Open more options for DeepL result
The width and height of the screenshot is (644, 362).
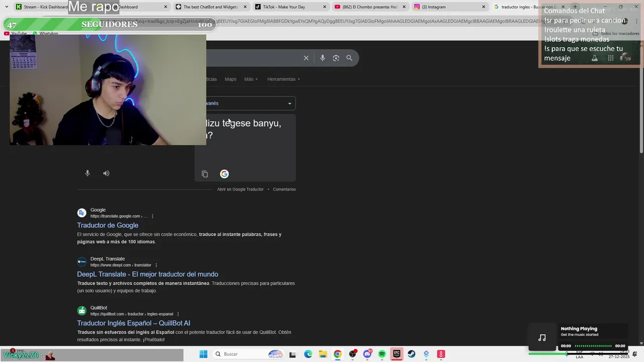(x=156, y=265)
